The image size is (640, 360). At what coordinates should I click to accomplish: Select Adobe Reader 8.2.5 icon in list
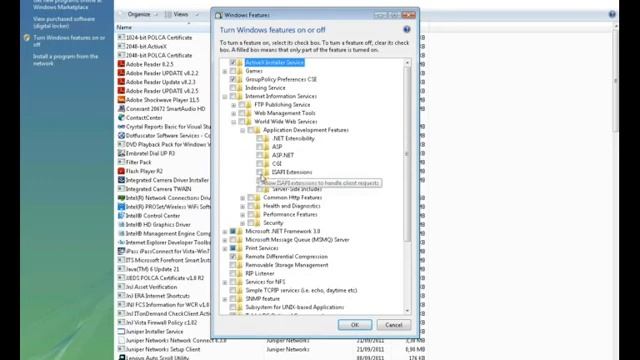(121, 64)
